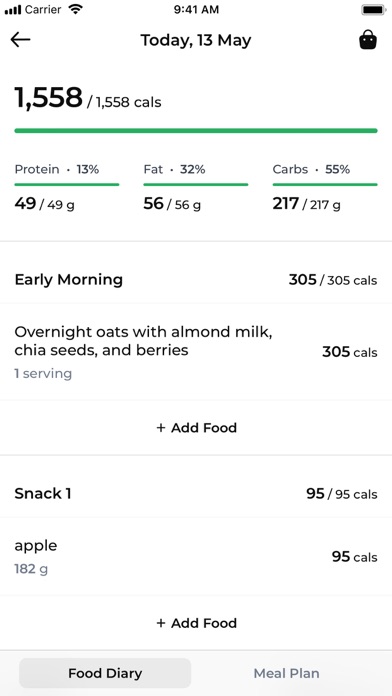Tap the Wi-Fi status icon
This screenshot has width=392, height=696.
coord(76,9)
